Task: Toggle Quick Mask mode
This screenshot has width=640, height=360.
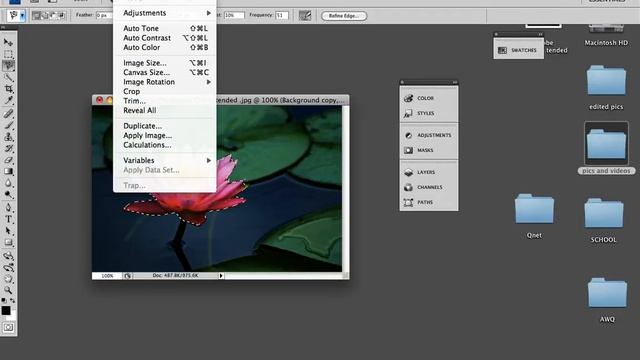Action: coord(8,327)
